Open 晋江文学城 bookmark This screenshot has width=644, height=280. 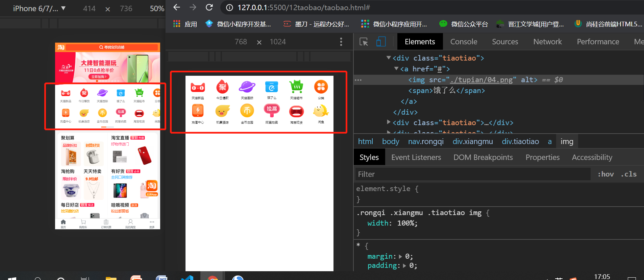[x=530, y=24]
